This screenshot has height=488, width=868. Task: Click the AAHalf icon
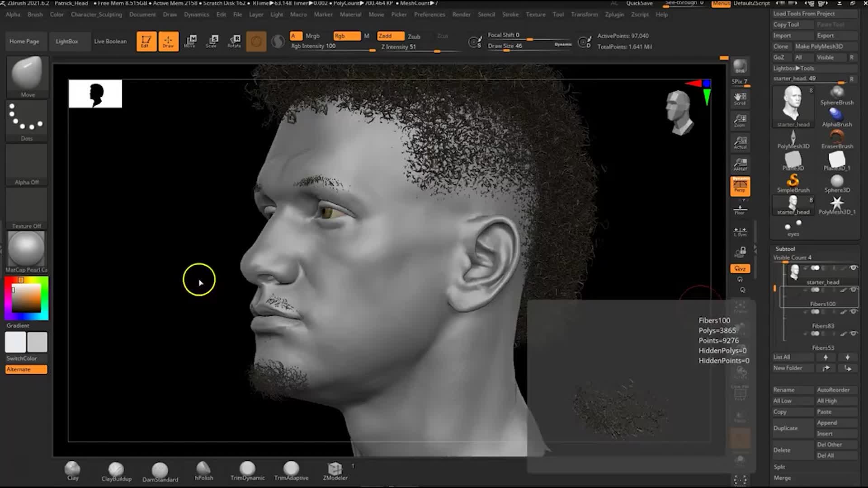tap(740, 164)
